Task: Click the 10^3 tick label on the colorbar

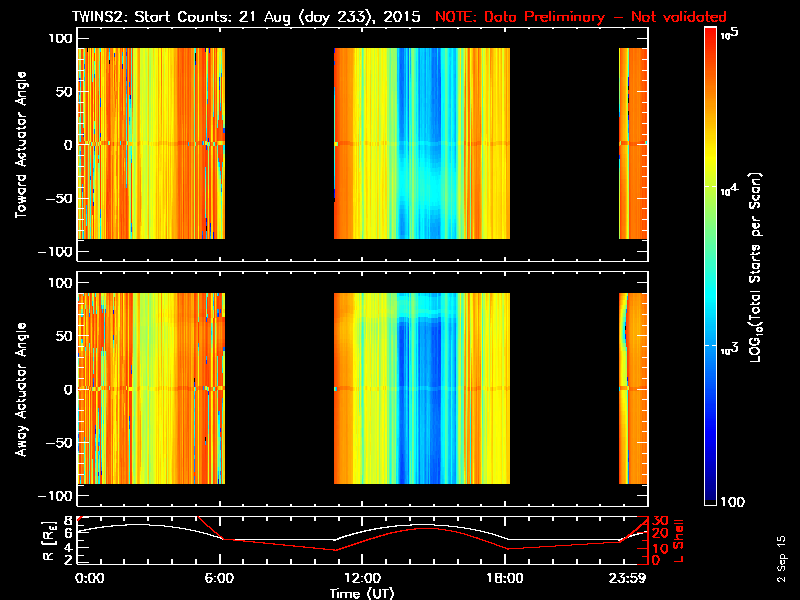Action: (x=730, y=349)
